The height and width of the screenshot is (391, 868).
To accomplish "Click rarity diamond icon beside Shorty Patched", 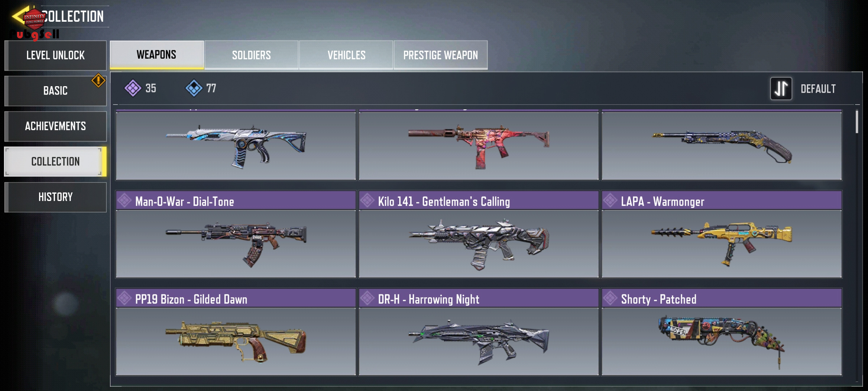I will 610,298.
